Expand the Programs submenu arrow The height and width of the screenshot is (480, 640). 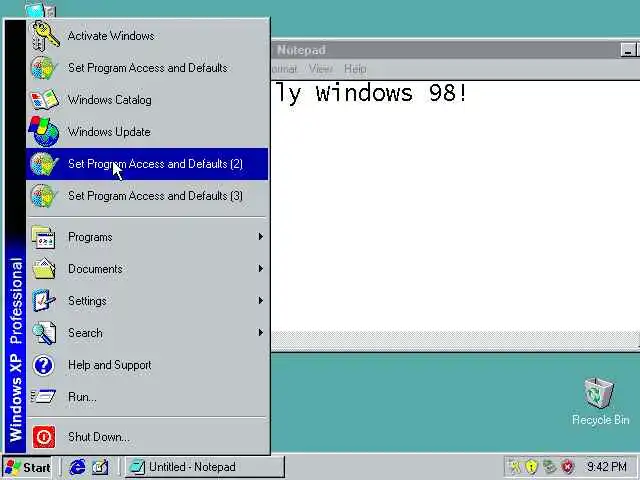click(x=260, y=237)
